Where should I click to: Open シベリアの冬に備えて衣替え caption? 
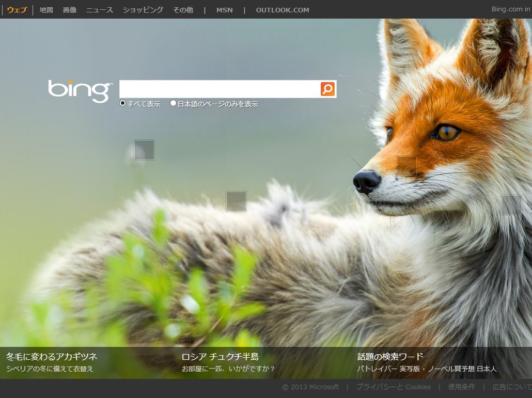pos(50,369)
